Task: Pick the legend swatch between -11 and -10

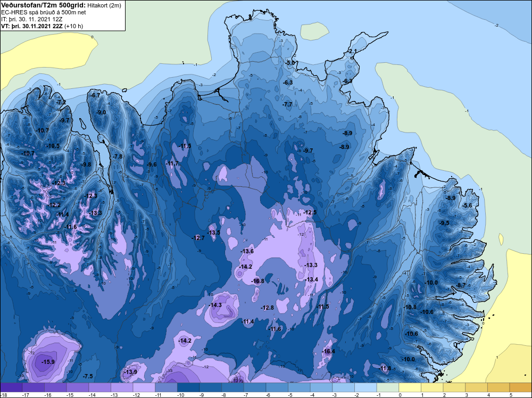Action: [x=166, y=387]
